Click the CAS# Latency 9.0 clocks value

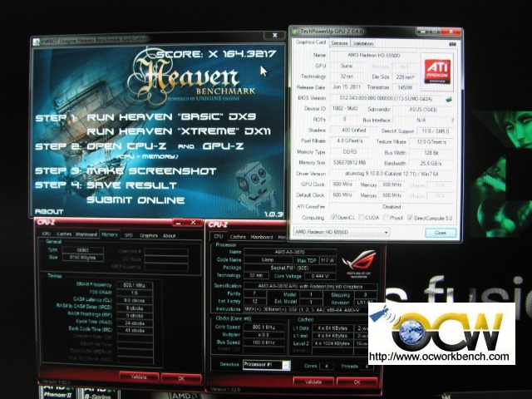click(x=135, y=300)
